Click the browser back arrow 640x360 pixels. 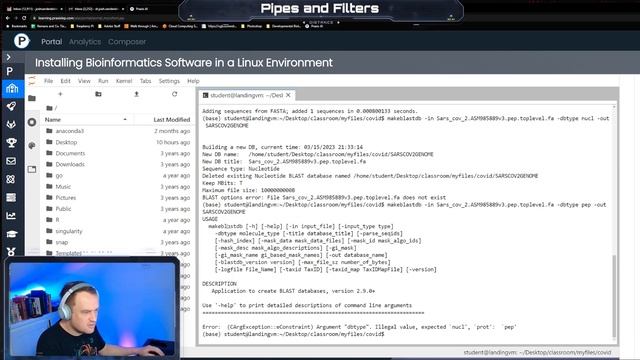(8, 18)
